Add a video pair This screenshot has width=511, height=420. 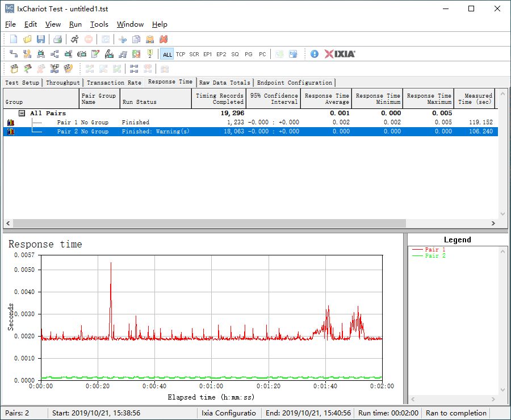[41, 54]
